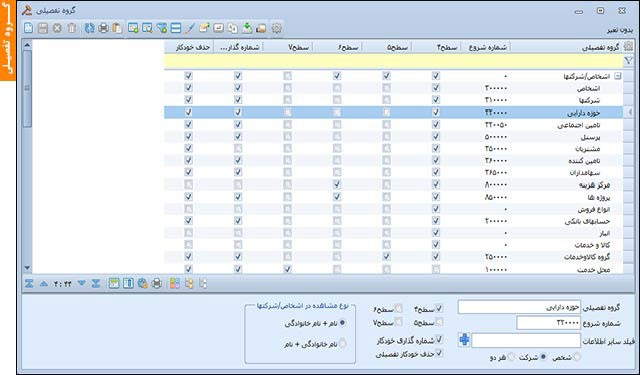
Task: Click the return arrow key icon
Action: coord(219,28)
